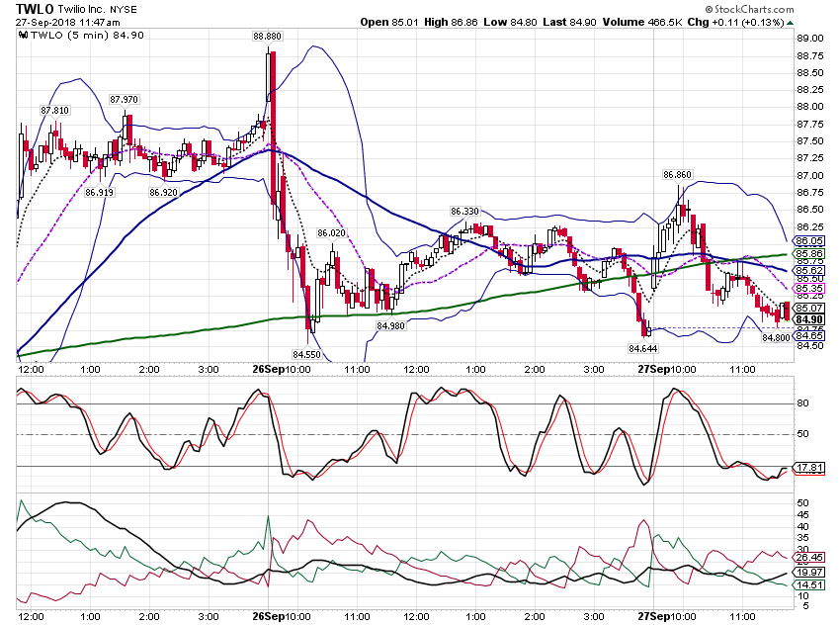Click the 86.919 low annotation
Image resolution: width=840 pixels, height=626 pixels.
99,192
